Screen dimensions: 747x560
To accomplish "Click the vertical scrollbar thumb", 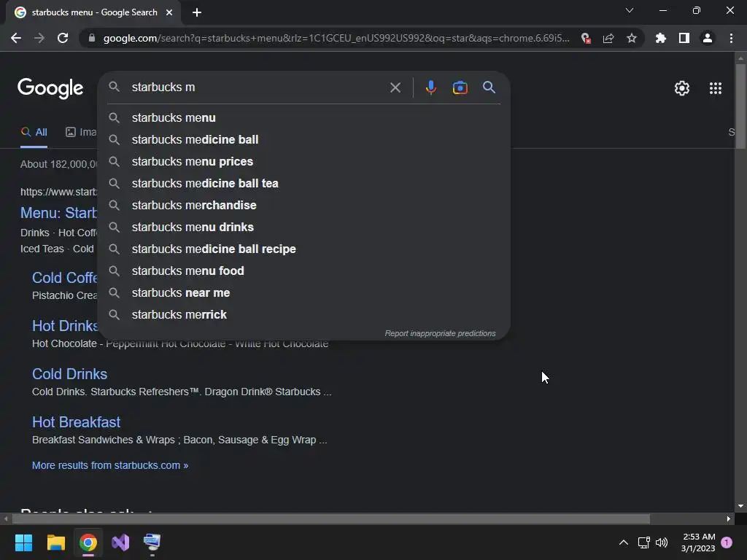I will point(740,106).
